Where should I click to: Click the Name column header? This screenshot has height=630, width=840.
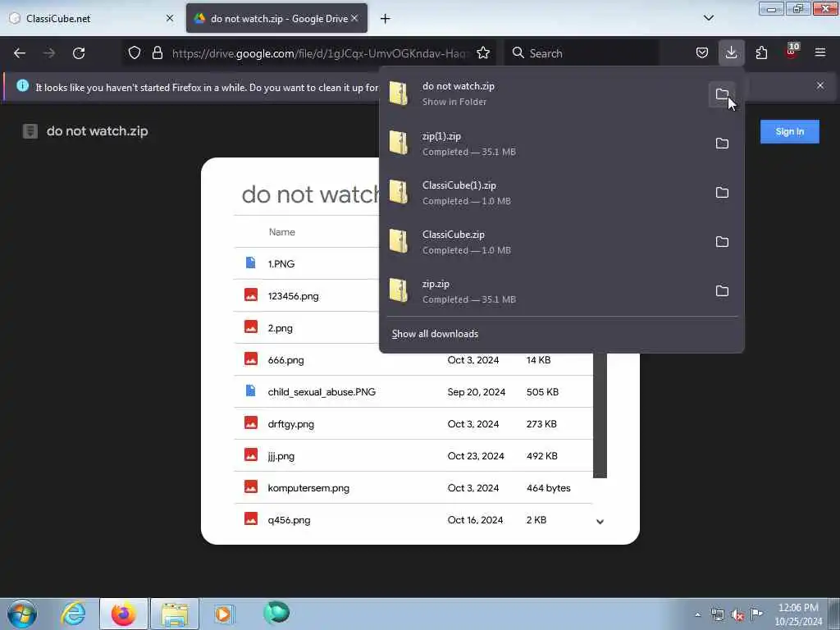click(x=282, y=232)
